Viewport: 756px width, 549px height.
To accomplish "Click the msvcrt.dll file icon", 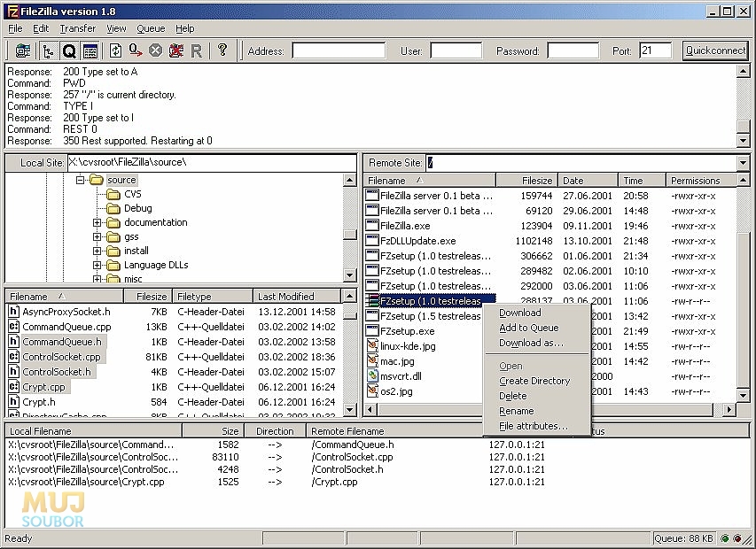I will [372, 375].
